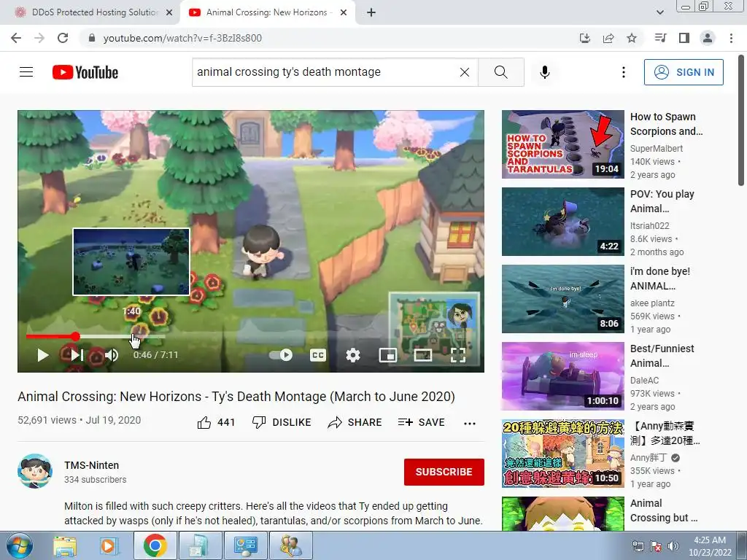Open Chrome's three-dot menu
Viewport: 747px width, 560px height.
[x=731, y=38]
